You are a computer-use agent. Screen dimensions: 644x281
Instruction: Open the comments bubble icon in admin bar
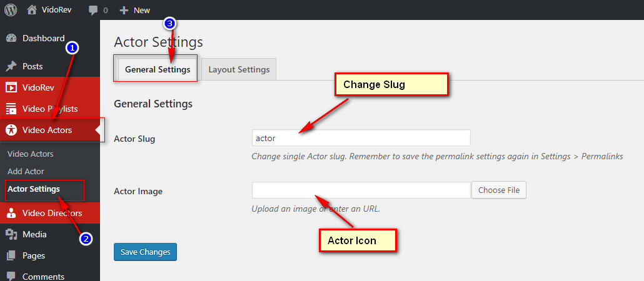(x=93, y=10)
